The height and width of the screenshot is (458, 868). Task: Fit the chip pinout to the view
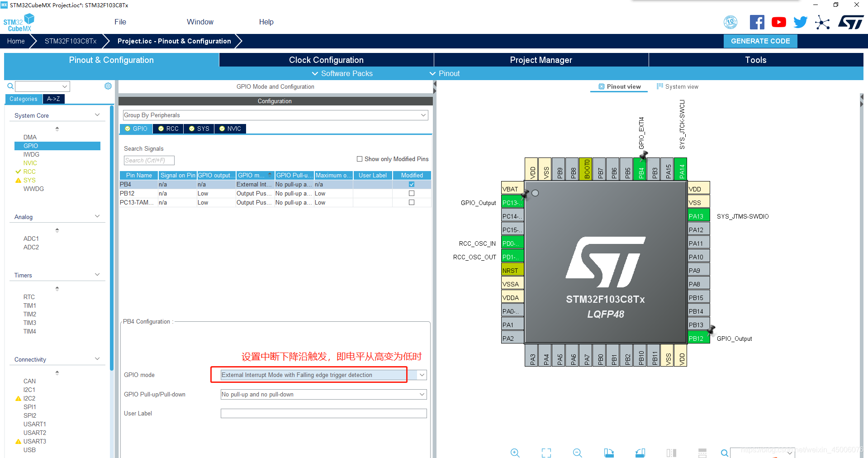click(546, 453)
